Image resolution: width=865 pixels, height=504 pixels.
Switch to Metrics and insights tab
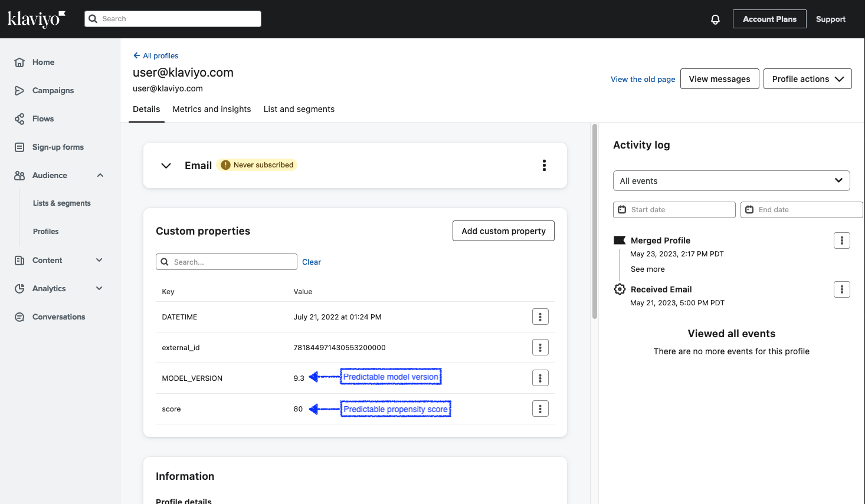[x=212, y=110]
